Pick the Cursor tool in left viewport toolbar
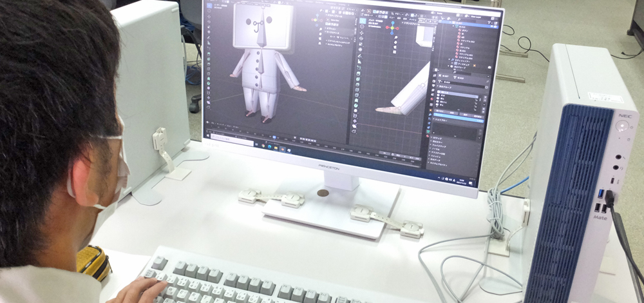 click(209, 11)
